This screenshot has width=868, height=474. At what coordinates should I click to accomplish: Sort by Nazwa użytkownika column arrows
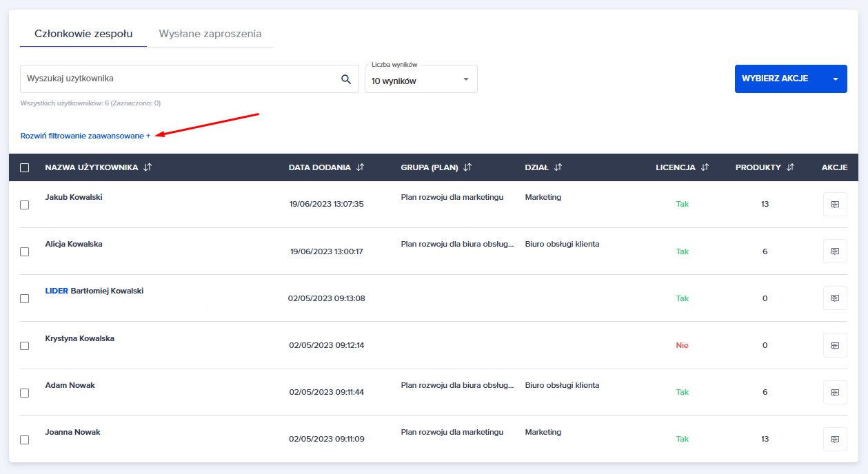(x=148, y=167)
